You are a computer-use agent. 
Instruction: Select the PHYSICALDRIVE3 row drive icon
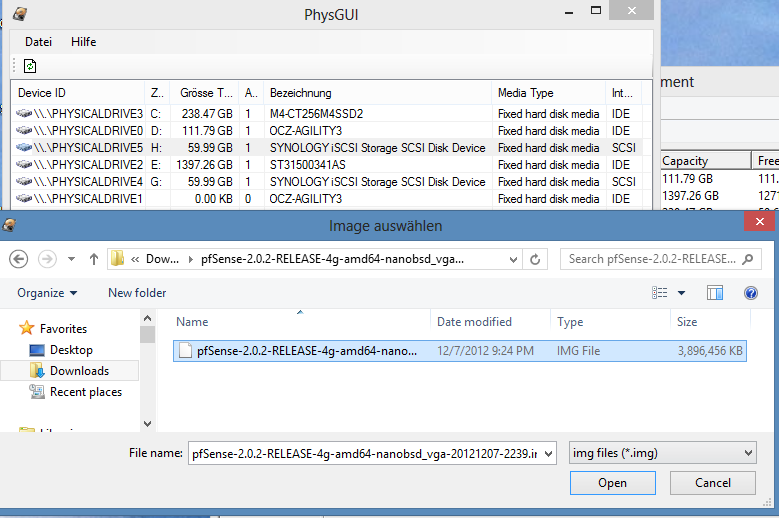[x=24, y=114]
